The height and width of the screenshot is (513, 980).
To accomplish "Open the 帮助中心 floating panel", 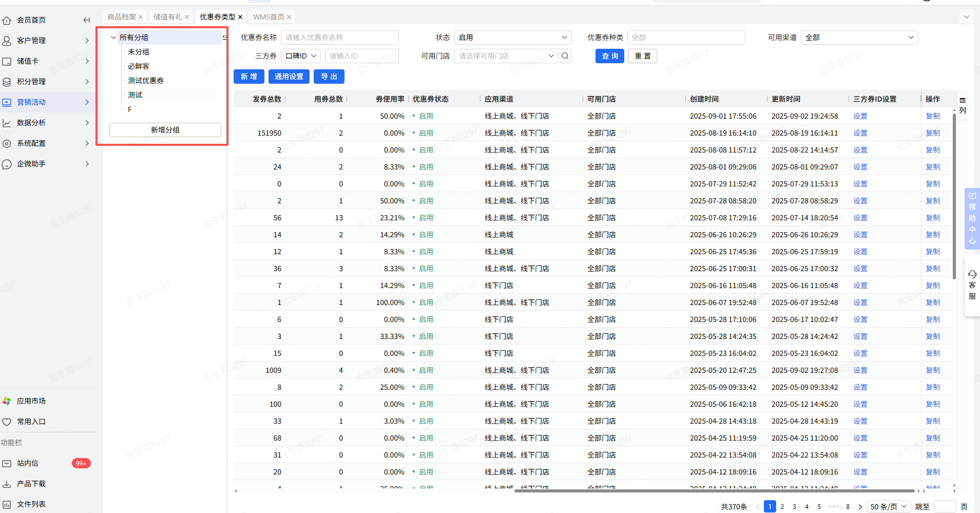I will [x=972, y=218].
